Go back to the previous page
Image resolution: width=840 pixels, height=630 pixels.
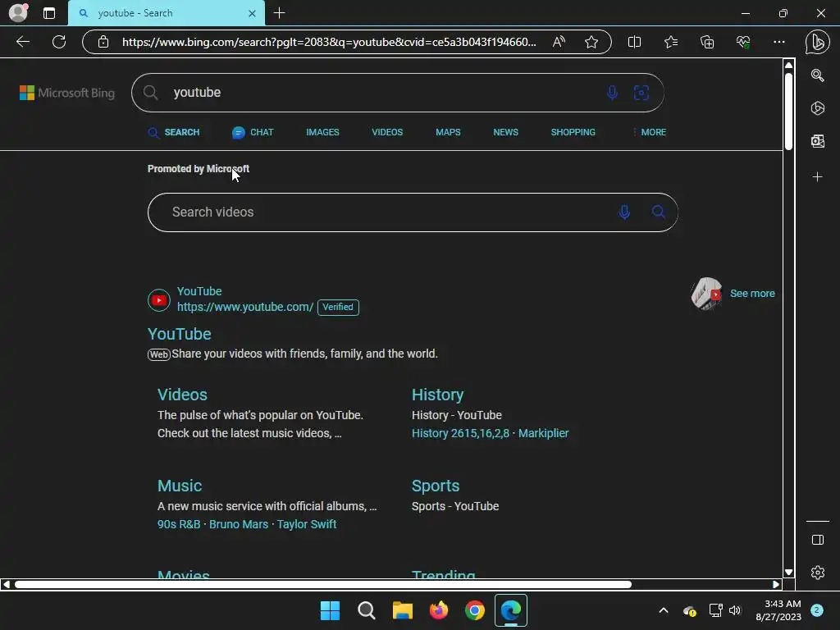pyautogui.click(x=22, y=42)
